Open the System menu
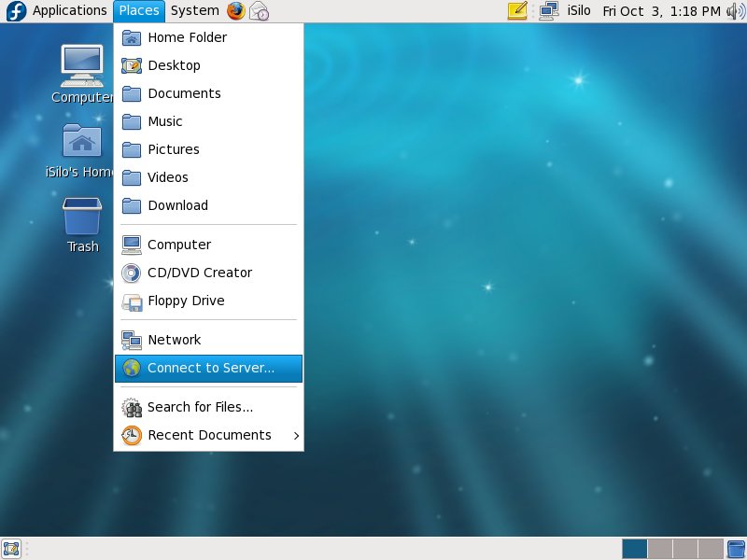 point(194,11)
